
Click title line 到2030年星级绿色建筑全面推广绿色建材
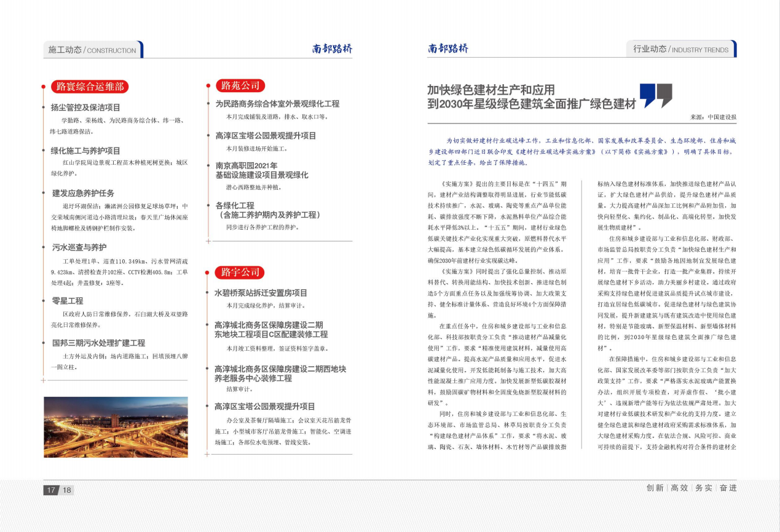532,104
